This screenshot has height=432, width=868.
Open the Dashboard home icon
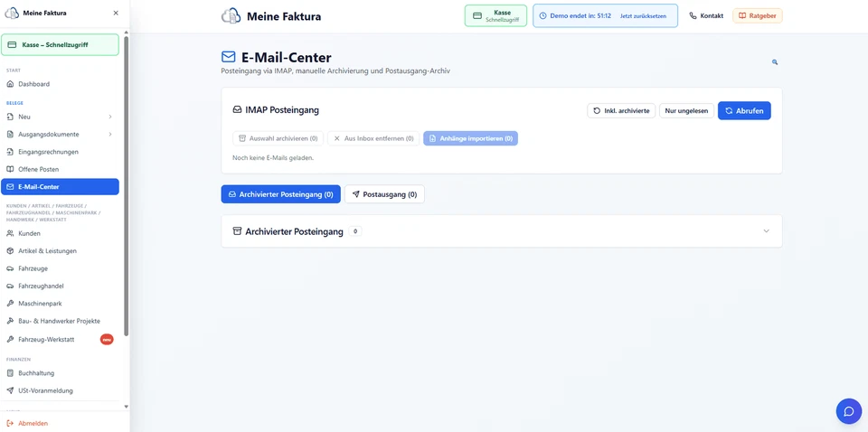pos(10,84)
